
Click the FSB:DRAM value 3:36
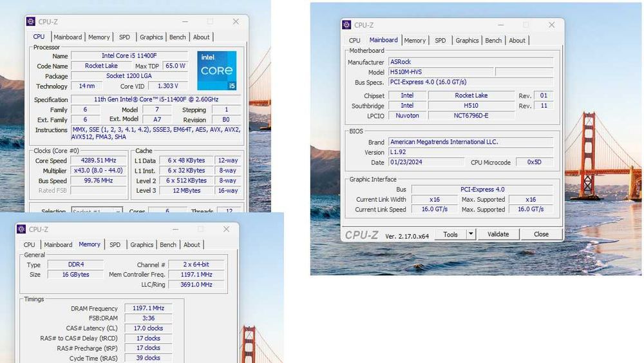[148, 319]
